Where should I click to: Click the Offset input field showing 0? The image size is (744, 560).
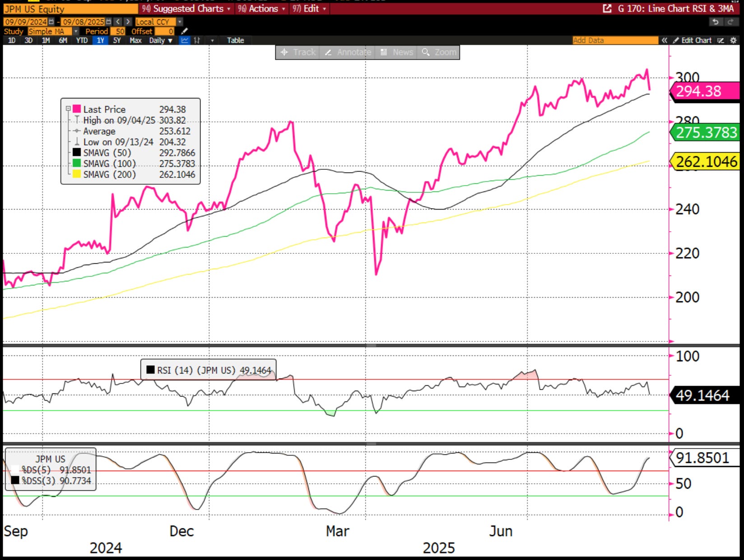[x=164, y=31]
